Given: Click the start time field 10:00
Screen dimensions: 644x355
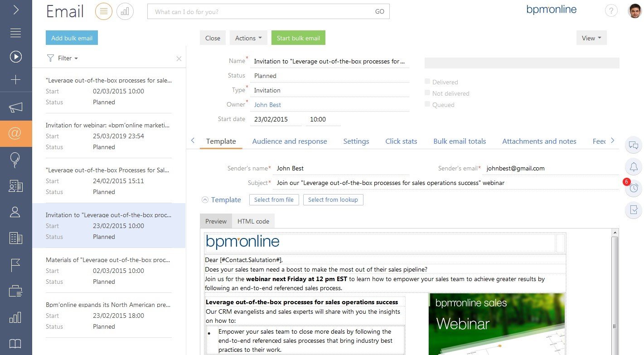Looking at the screenshot, I should (x=323, y=119).
